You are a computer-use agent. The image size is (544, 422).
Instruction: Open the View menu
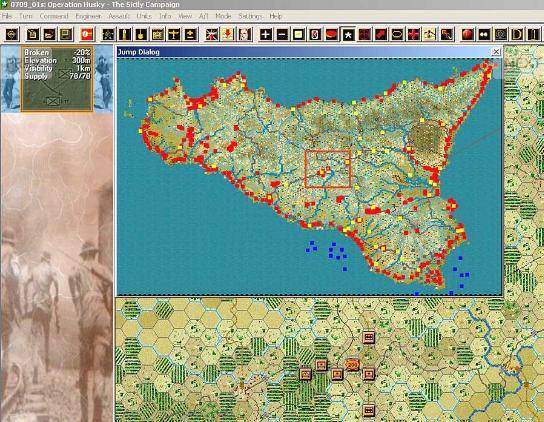[x=185, y=16]
